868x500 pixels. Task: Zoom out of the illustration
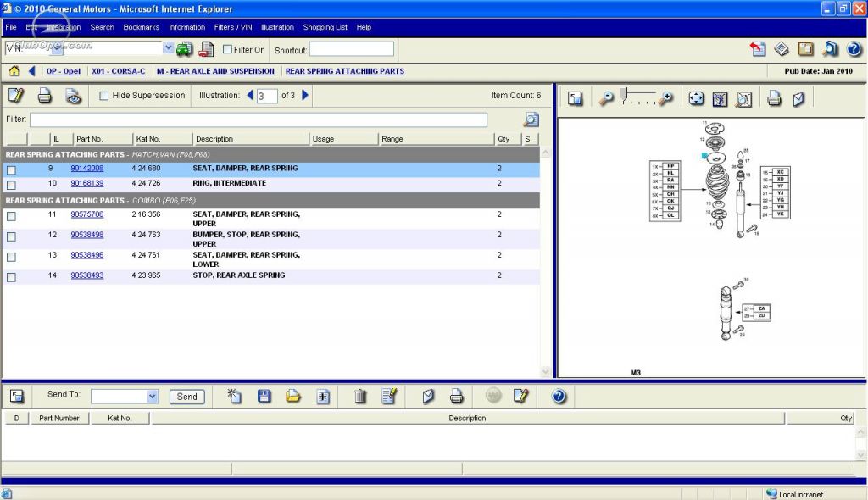click(607, 98)
